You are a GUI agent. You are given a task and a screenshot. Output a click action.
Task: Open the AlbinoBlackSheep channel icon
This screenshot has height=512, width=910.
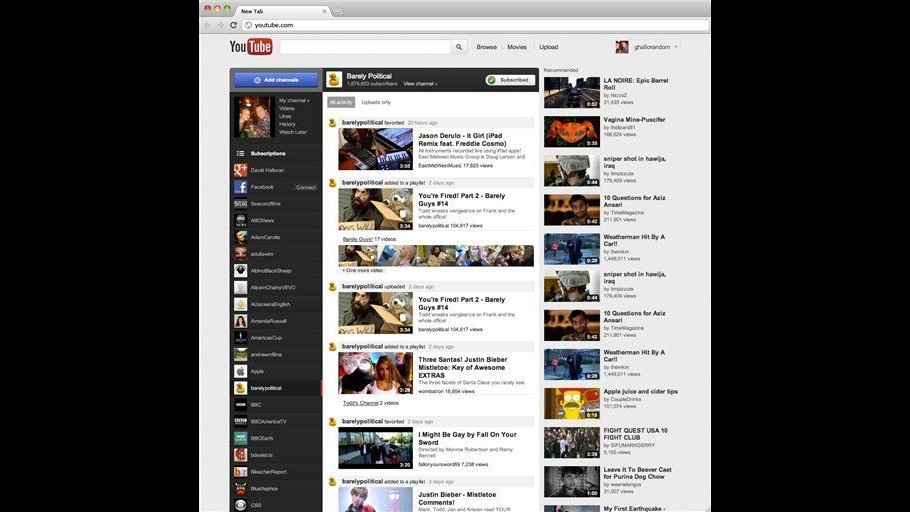240,271
